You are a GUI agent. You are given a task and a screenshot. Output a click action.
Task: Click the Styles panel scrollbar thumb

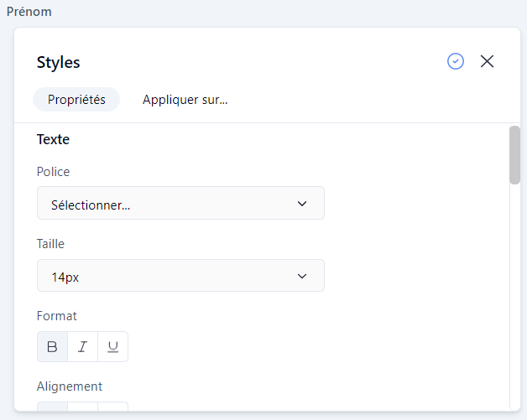point(514,154)
